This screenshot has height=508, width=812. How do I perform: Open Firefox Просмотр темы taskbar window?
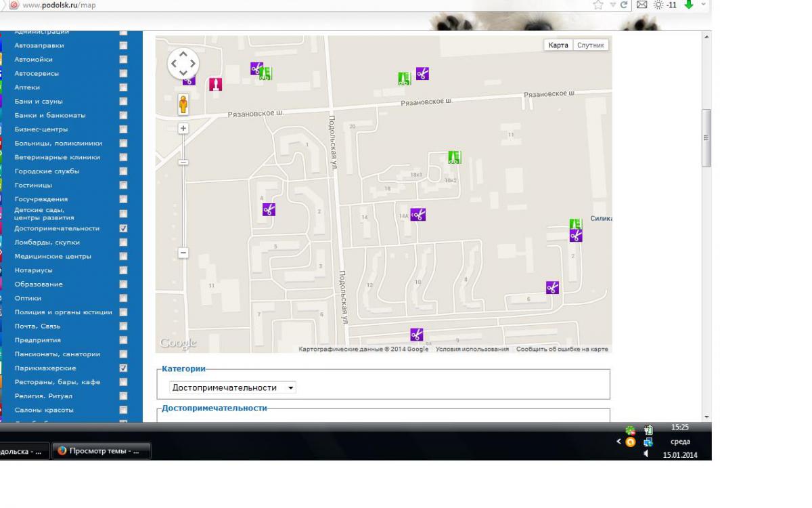point(101,451)
